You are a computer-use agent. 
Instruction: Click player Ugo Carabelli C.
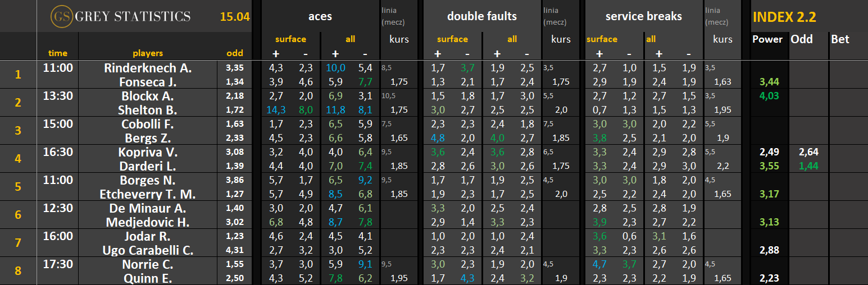coord(148,250)
